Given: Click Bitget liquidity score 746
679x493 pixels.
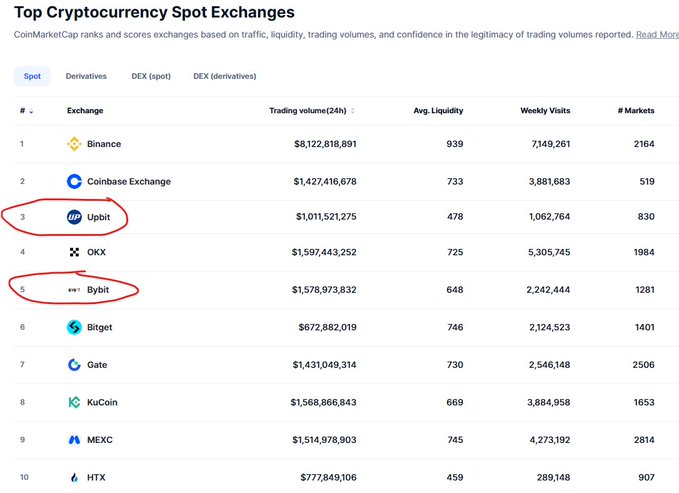Looking at the screenshot, I should pos(455,327).
